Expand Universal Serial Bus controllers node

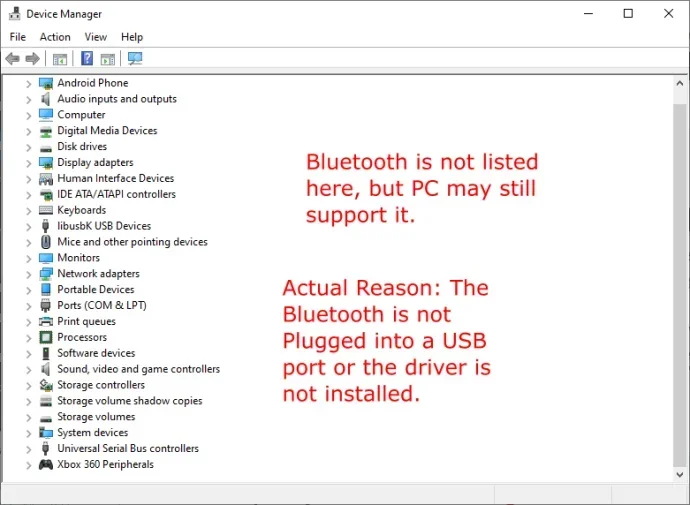[29, 449]
